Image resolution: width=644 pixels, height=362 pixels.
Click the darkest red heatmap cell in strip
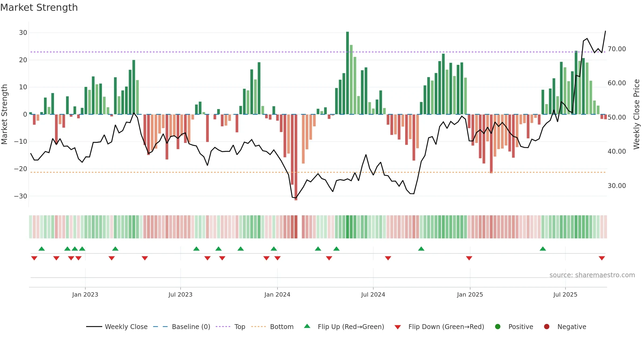(296, 227)
